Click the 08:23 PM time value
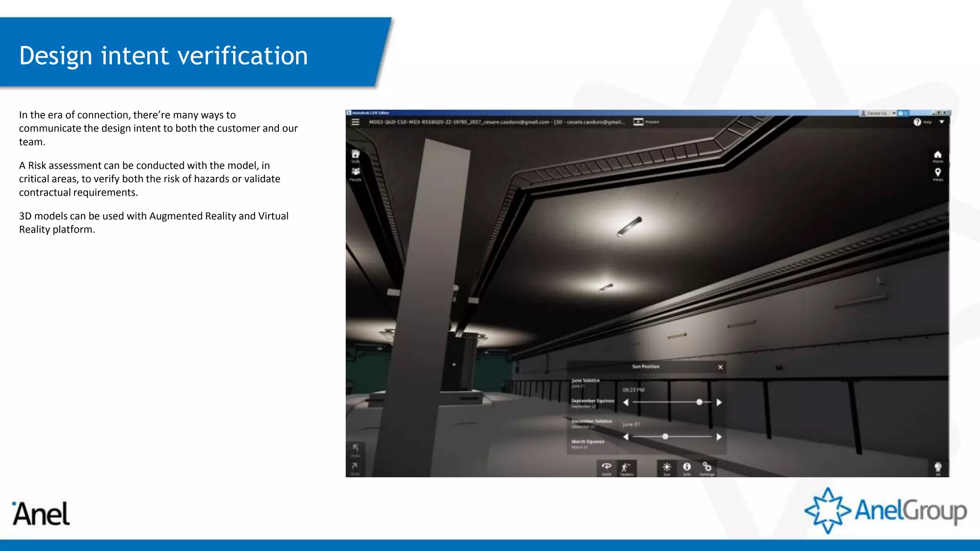 tap(634, 390)
